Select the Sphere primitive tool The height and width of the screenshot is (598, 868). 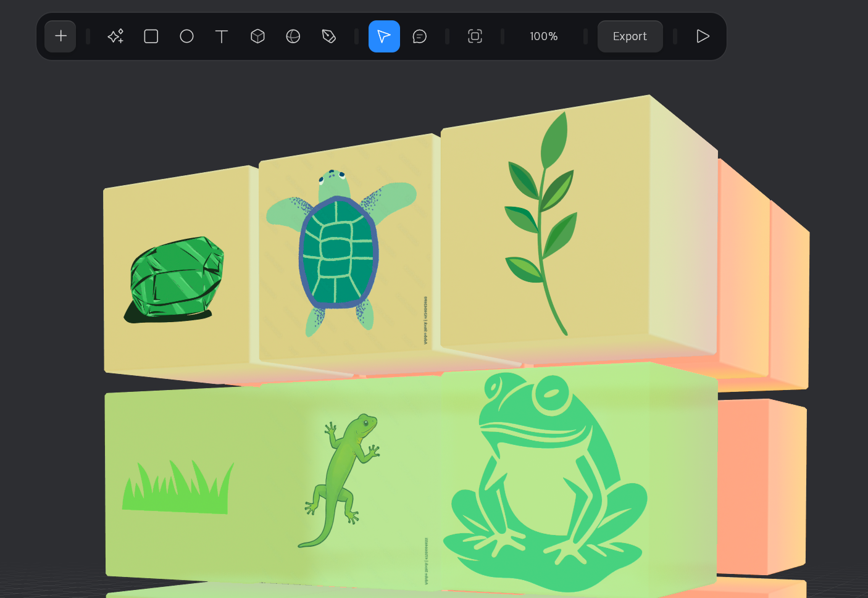coord(293,36)
